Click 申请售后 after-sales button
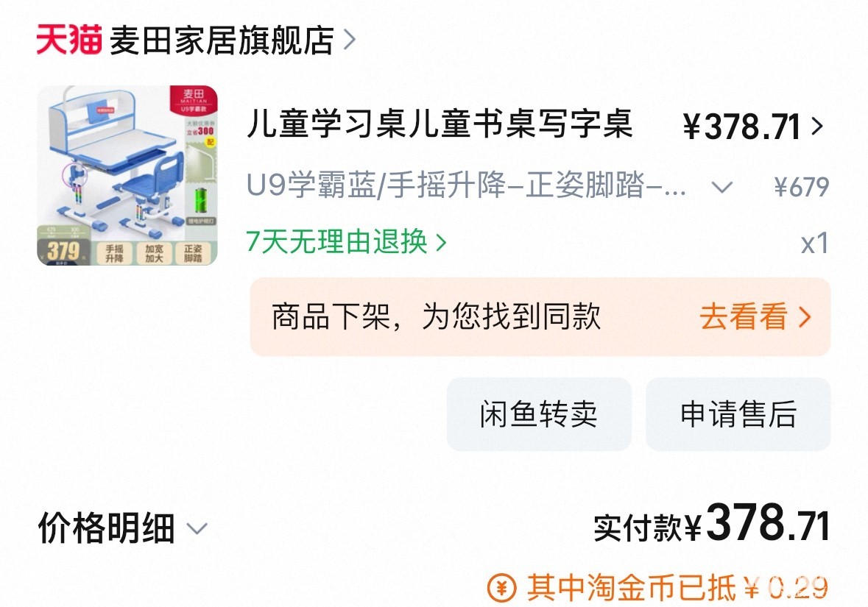Viewport: 868px width, 607px height. (738, 414)
